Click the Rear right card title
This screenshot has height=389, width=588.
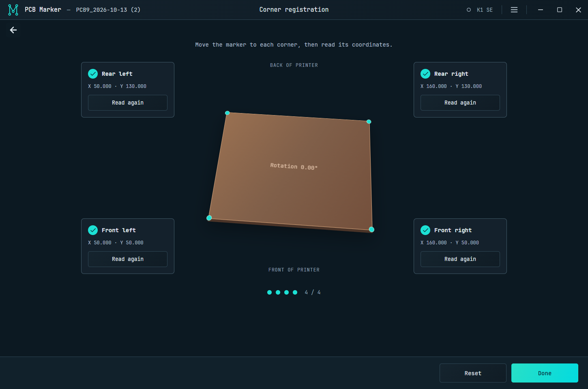[x=451, y=74]
